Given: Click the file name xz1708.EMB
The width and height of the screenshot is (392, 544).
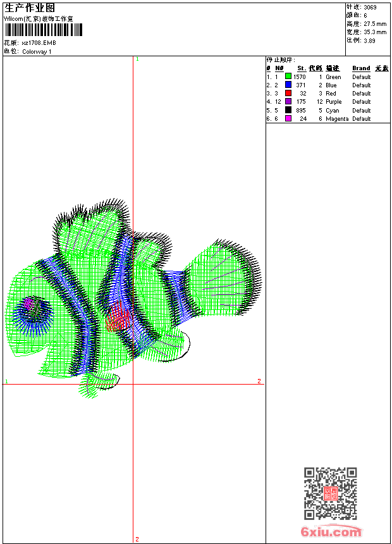Looking at the screenshot, I should (x=39, y=43).
